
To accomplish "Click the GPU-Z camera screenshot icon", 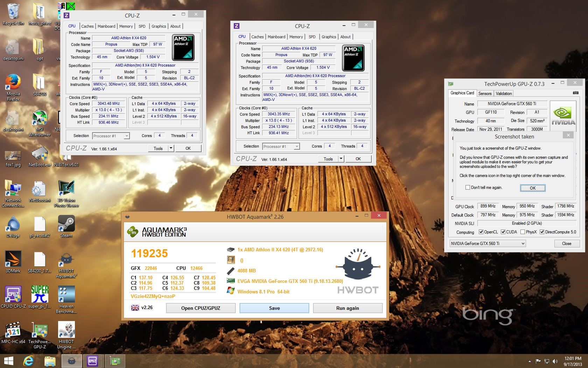I will click(x=575, y=93).
